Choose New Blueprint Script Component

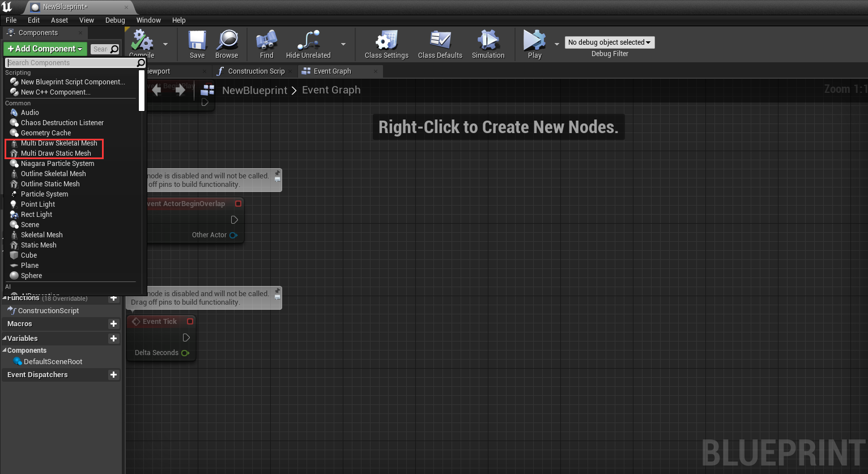click(x=73, y=82)
